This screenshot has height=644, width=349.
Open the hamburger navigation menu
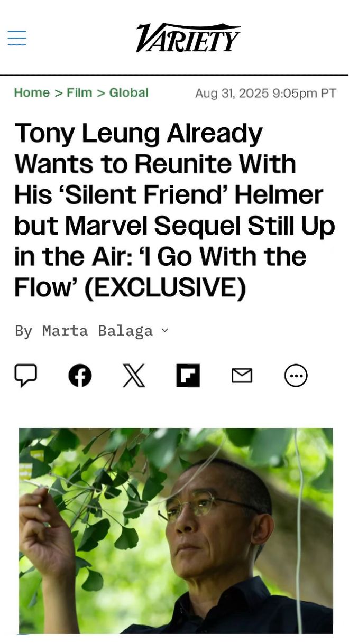pyautogui.click(x=17, y=38)
